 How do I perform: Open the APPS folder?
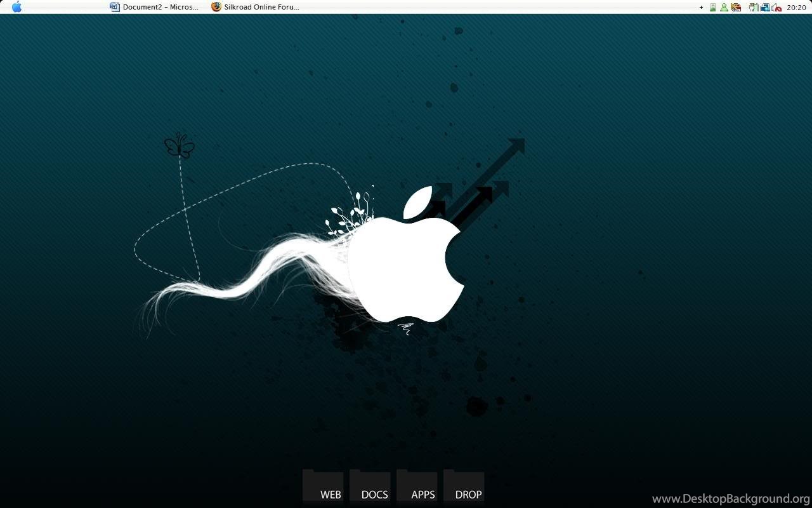click(417, 486)
